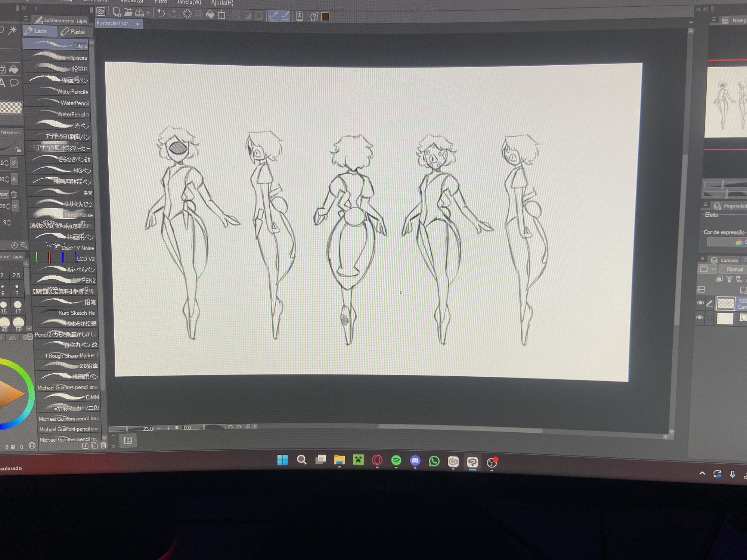Click the Clear selection sunburst icon
This screenshot has width=747, height=560.
pos(187,14)
